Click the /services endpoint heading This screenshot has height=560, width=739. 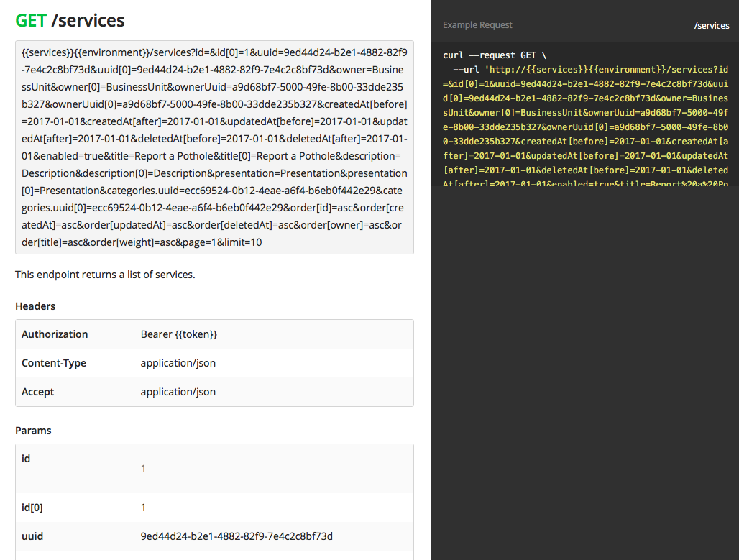click(90, 21)
